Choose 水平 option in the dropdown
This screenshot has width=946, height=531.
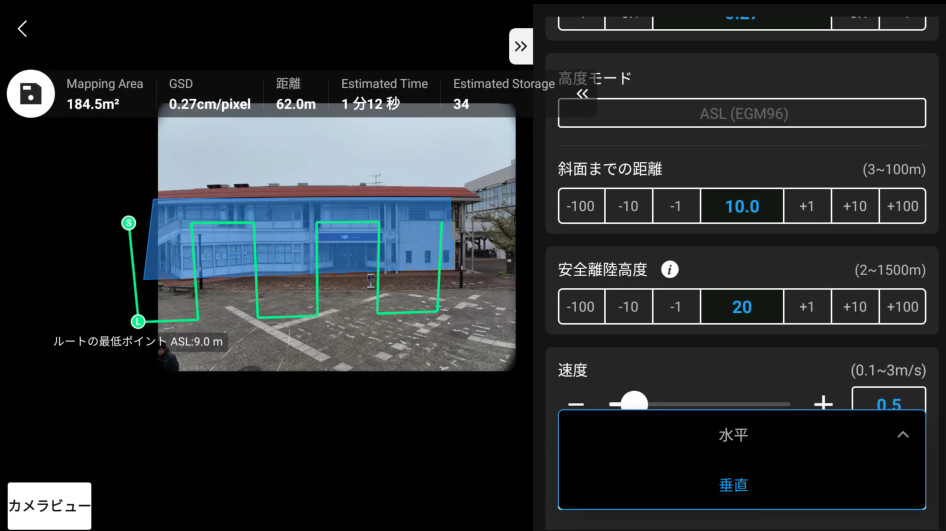point(734,434)
